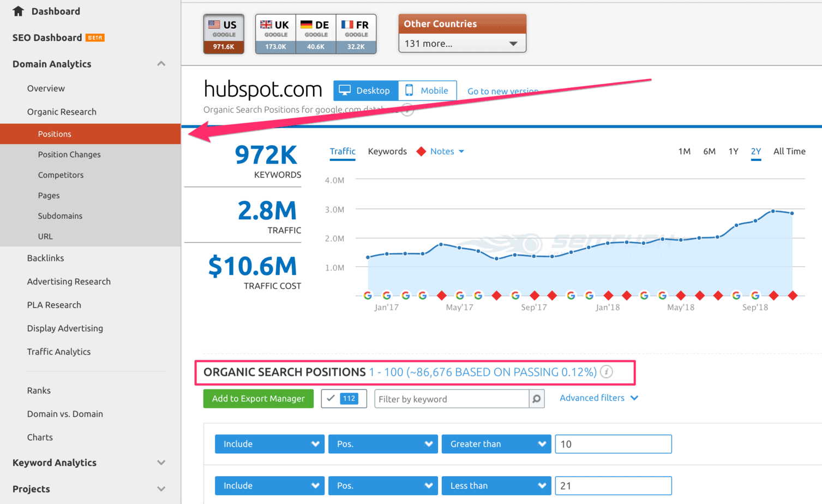Open Include dropdown in Greater than row

pyautogui.click(x=269, y=444)
